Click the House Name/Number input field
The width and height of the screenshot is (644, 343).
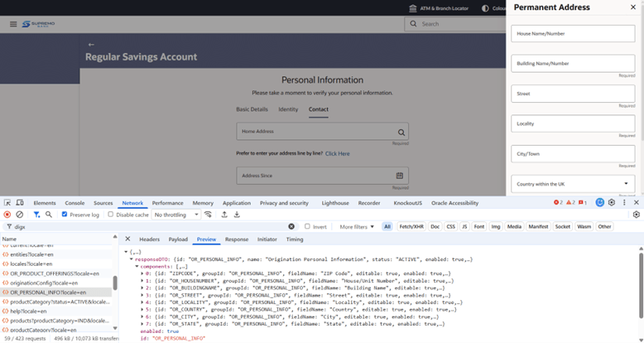tap(573, 33)
